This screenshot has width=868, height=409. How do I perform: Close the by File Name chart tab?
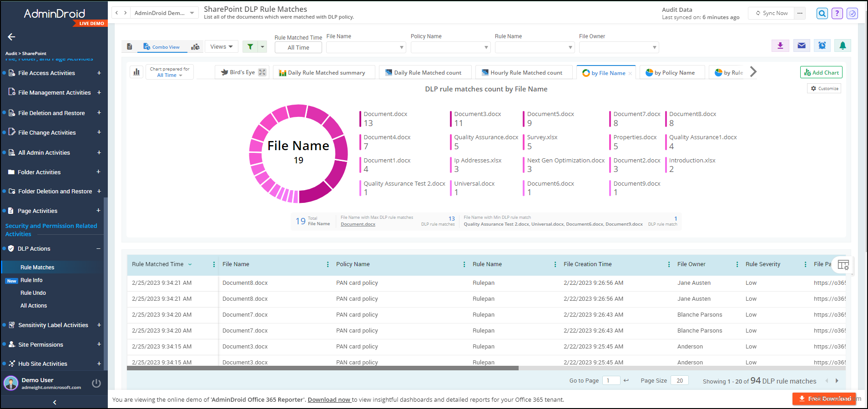[630, 73]
